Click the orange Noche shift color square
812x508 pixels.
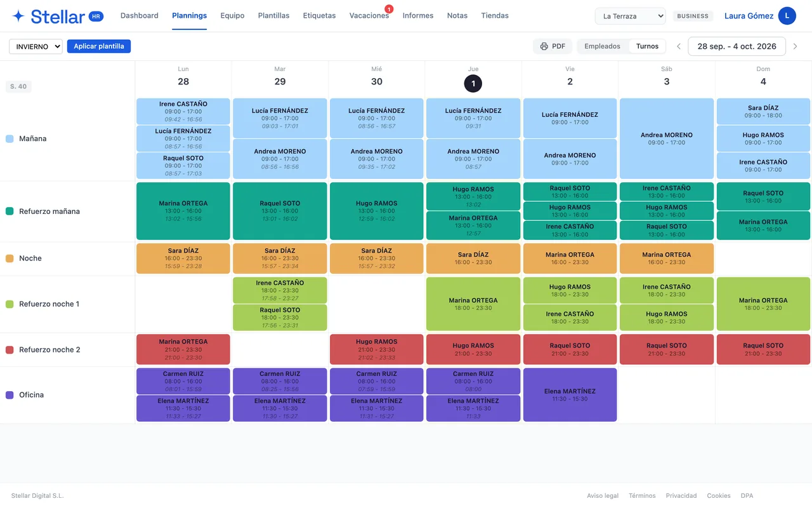click(x=10, y=258)
